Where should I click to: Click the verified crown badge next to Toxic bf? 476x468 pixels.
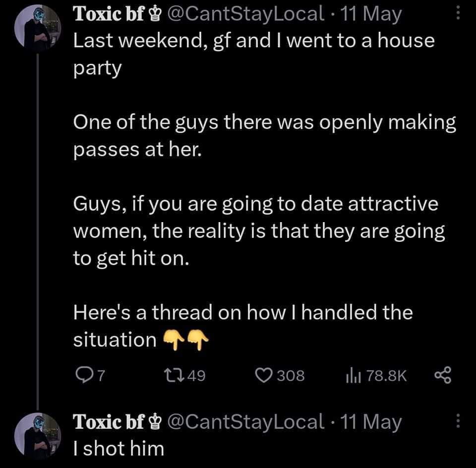coord(155,13)
